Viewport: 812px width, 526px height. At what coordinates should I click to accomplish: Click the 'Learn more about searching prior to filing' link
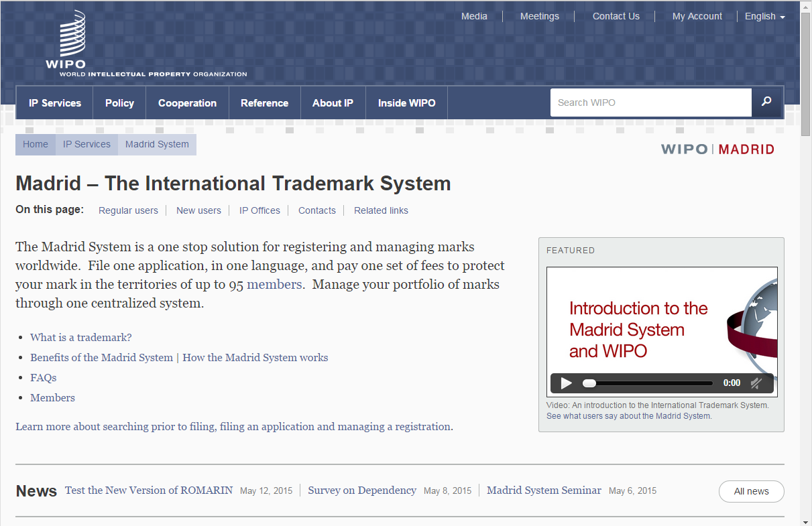235,426
